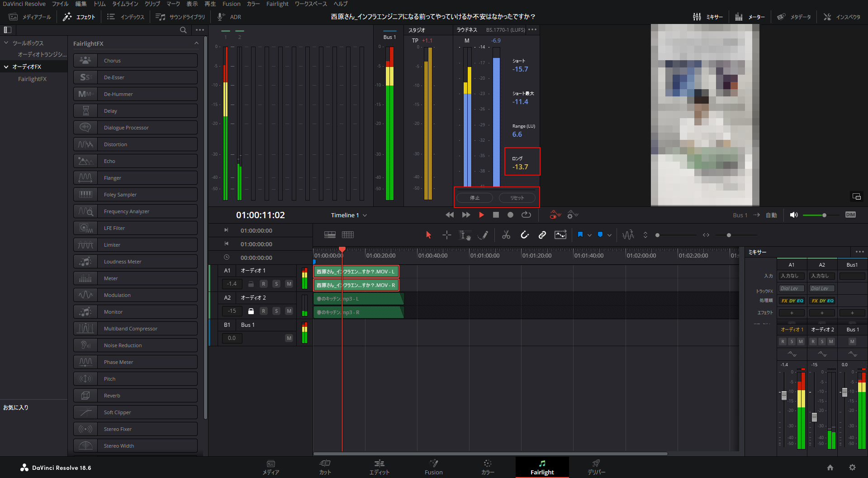Open the home project manager

[830, 468]
